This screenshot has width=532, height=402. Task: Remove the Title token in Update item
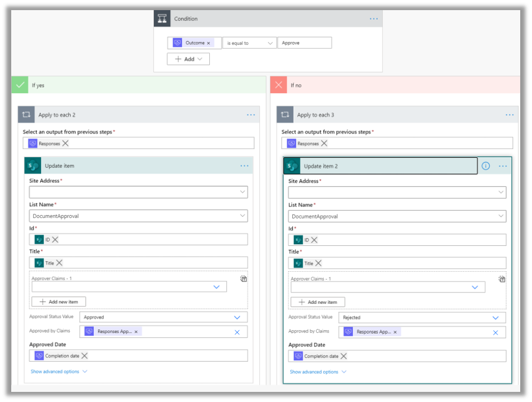point(59,262)
